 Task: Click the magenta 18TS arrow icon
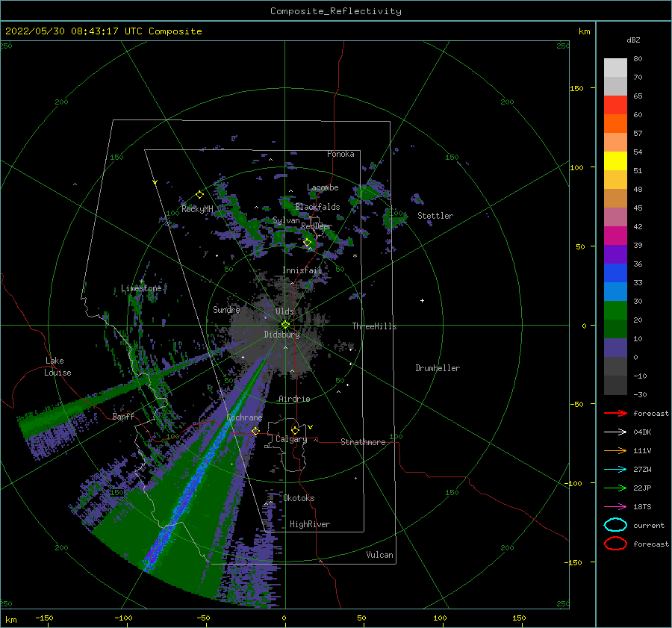pyautogui.click(x=615, y=507)
